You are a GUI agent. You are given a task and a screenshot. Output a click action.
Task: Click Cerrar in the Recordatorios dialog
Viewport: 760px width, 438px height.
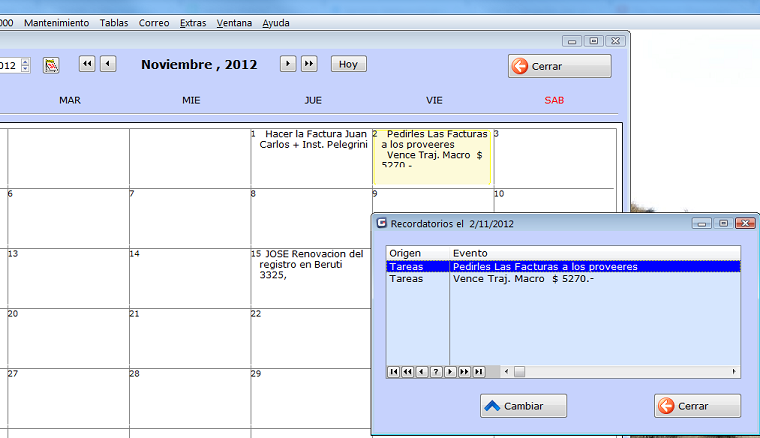coord(697,406)
